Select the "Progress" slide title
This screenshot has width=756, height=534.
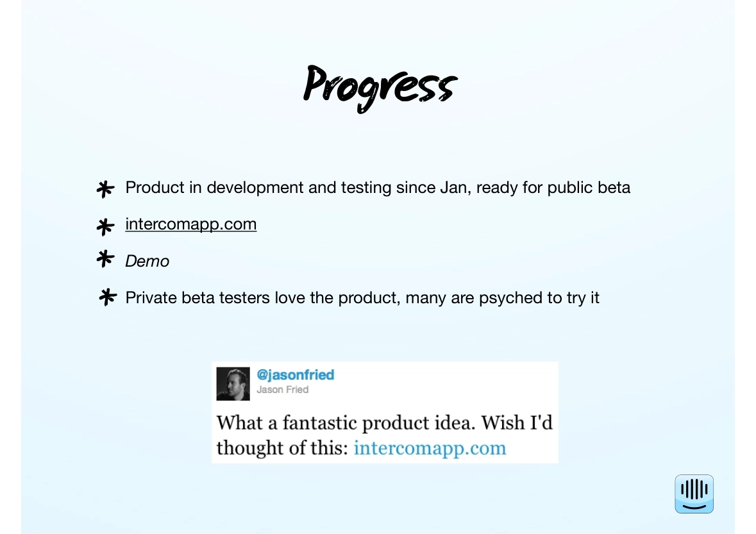pyautogui.click(x=380, y=87)
